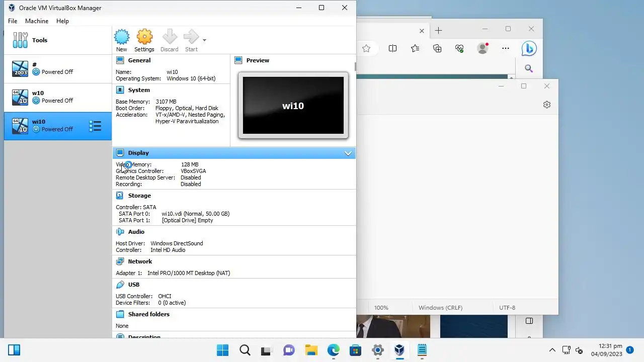
Task: Click the New virtual machine toolbar icon
Action: click(122, 40)
